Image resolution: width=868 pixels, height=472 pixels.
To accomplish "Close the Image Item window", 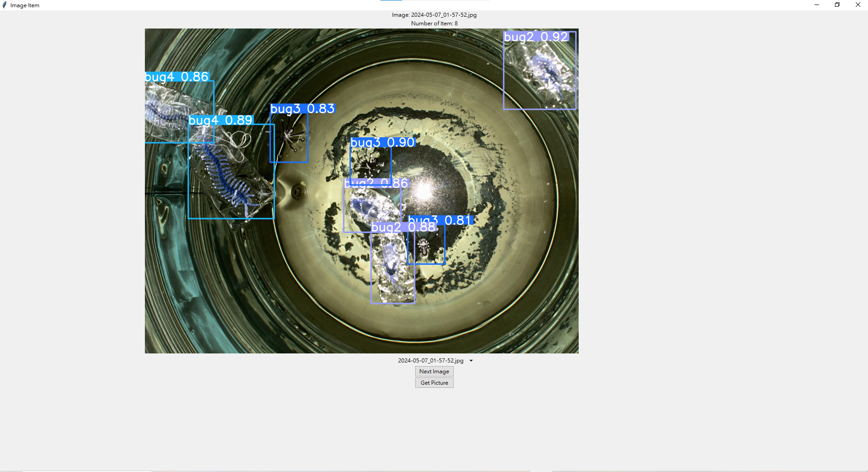I will click(858, 5).
